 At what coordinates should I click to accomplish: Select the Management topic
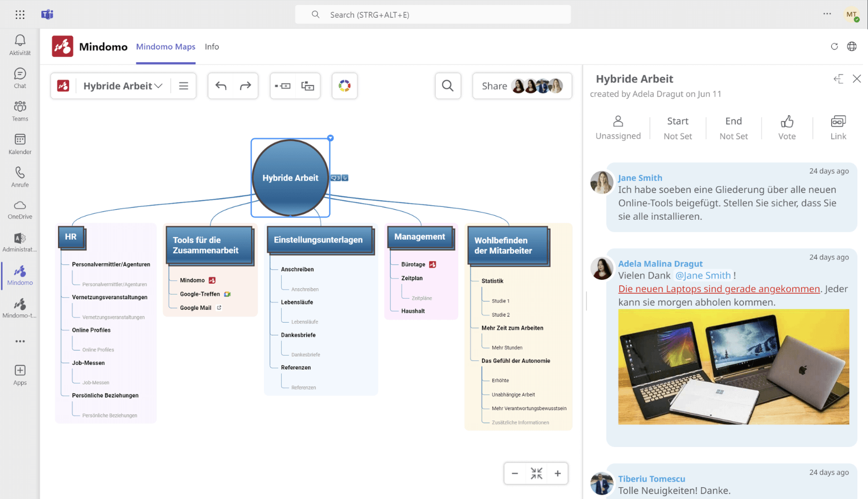click(420, 237)
